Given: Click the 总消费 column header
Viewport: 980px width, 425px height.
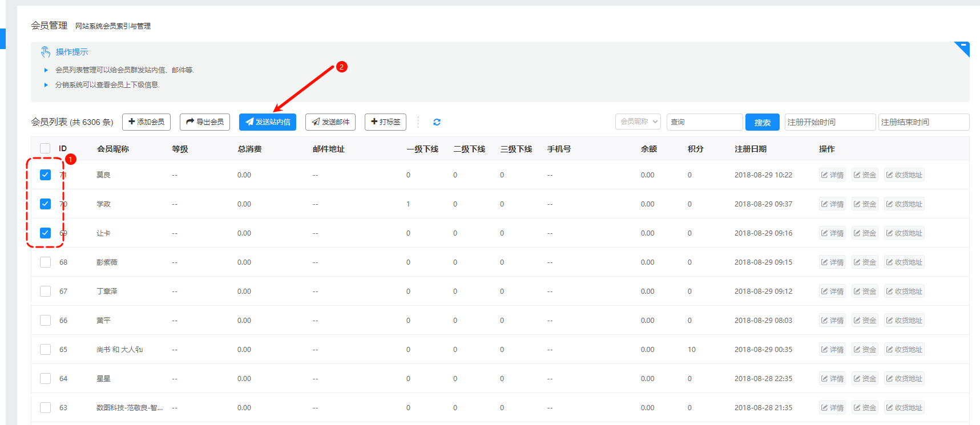Looking at the screenshot, I should point(249,149).
